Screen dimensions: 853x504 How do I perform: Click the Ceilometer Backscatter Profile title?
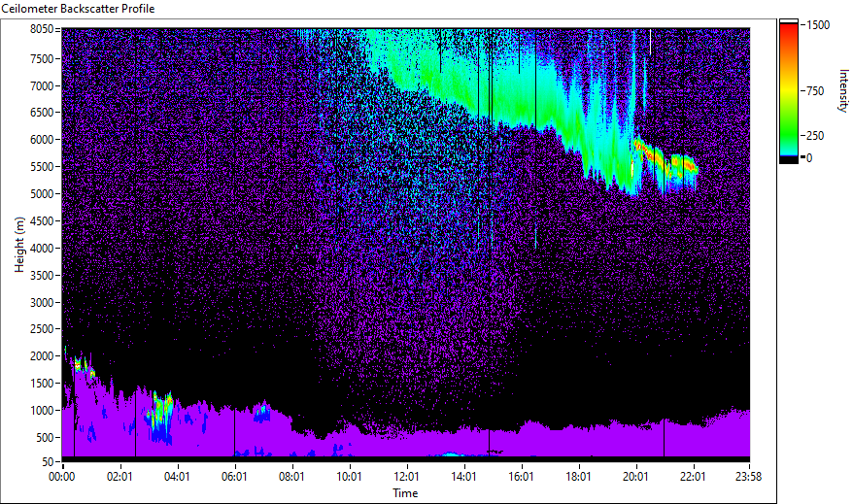pyautogui.click(x=79, y=9)
